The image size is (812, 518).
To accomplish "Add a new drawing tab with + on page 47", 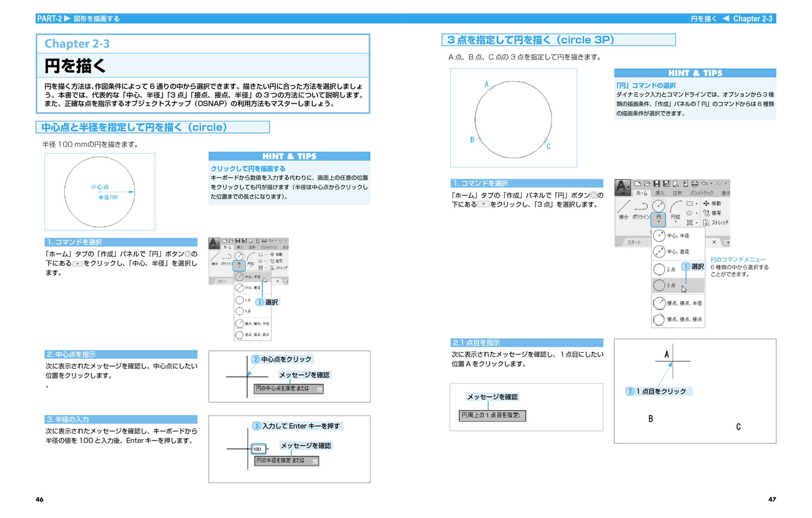I will (728, 242).
